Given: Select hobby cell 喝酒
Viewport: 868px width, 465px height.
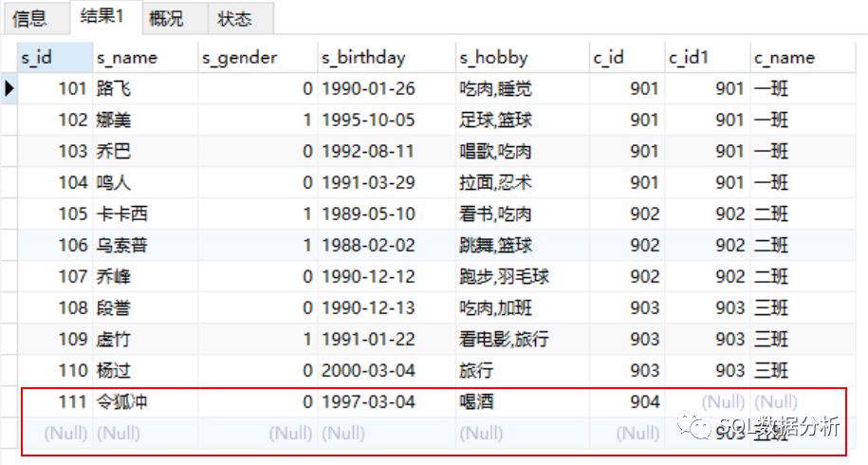Looking at the screenshot, I should [x=522, y=401].
